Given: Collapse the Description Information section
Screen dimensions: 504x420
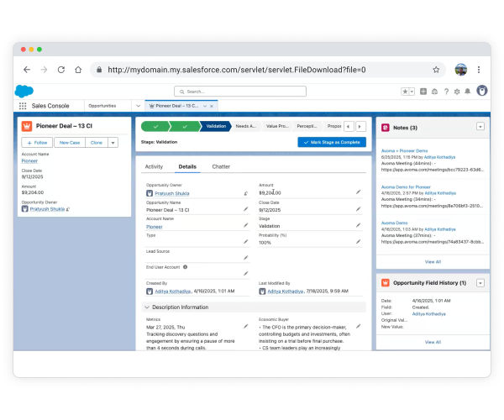Looking at the screenshot, I should pyautogui.click(x=147, y=307).
